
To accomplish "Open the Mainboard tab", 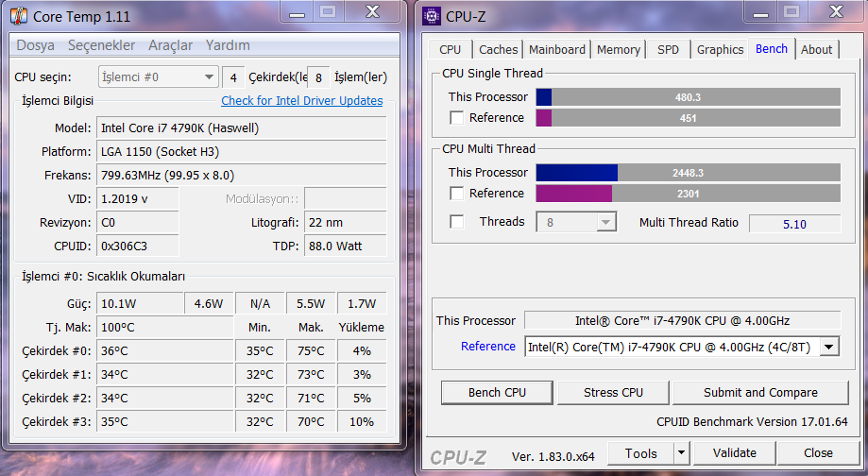I will [x=557, y=50].
